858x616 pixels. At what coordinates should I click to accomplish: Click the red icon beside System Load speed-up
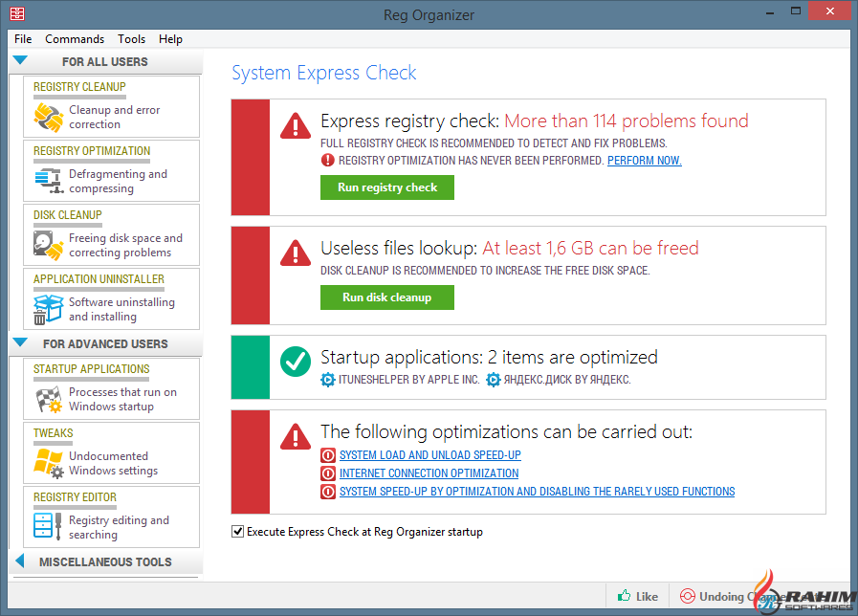click(x=328, y=455)
